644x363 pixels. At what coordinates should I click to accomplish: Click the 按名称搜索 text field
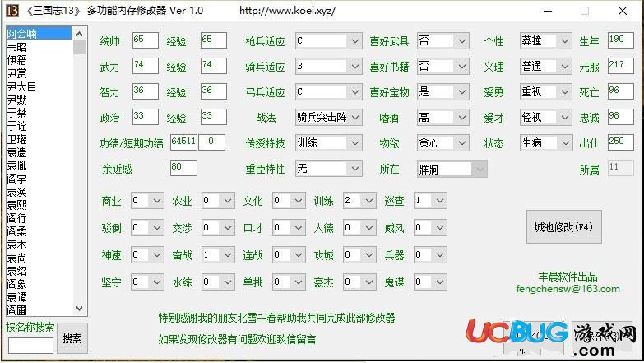(30, 346)
